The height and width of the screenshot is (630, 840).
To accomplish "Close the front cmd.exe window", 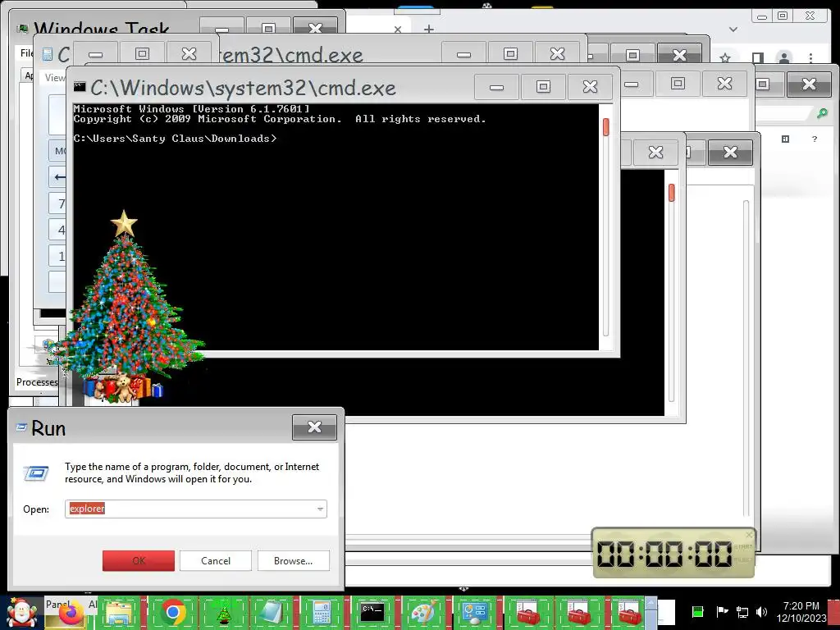I will pyautogui.click(x=590, y=87).
